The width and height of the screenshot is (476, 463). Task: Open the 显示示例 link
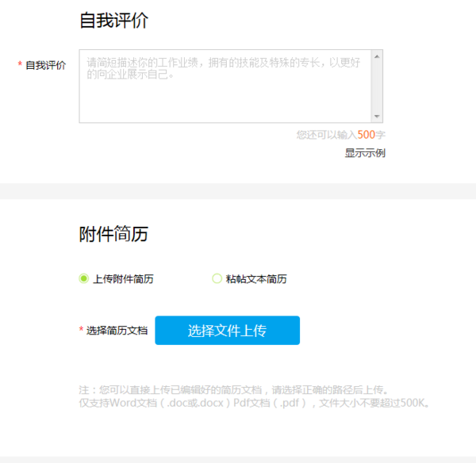pyautogui.click(x=365, y=153)
